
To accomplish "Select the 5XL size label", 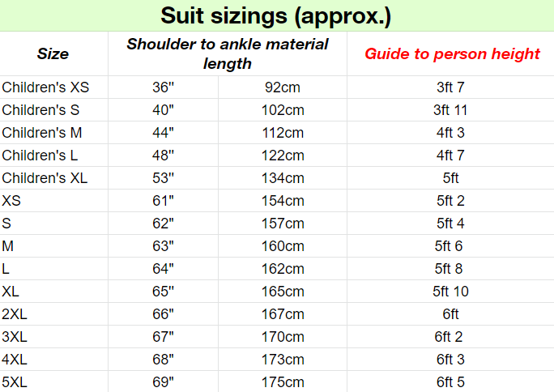I will pos(15,382).
